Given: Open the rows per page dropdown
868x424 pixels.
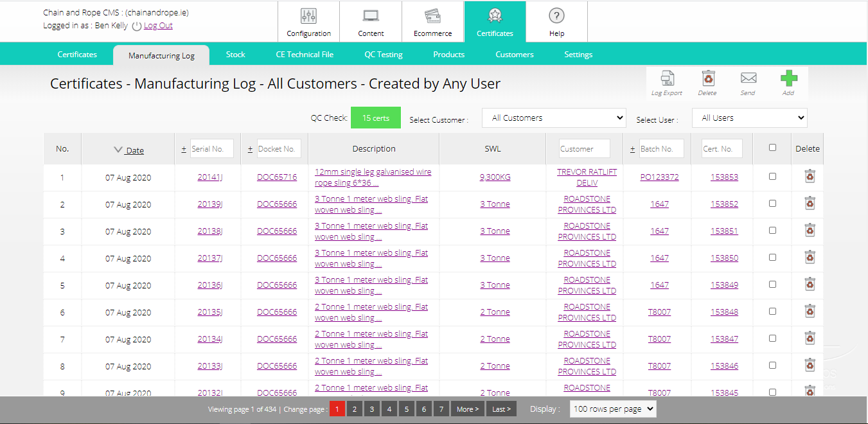Looking at the screenshot, I should pos(613,409).
